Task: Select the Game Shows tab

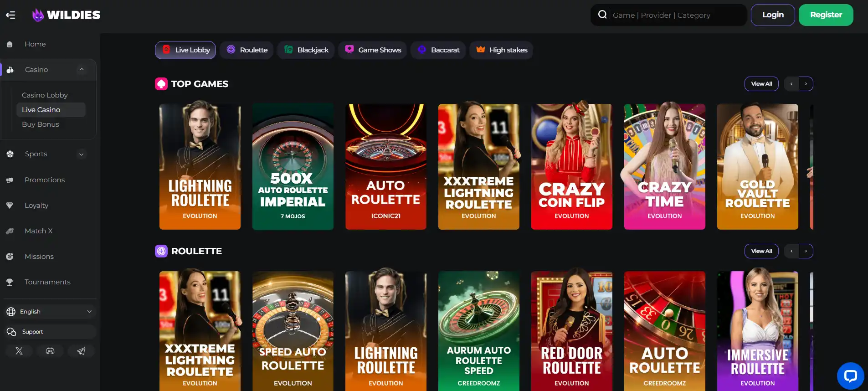Action: coord(373,50)
